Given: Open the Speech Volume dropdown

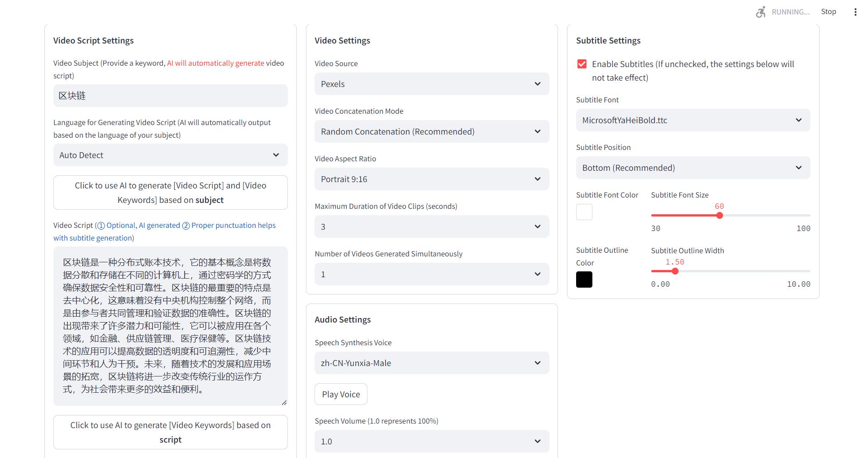Looking at the screenshot, I should (432, 441).
